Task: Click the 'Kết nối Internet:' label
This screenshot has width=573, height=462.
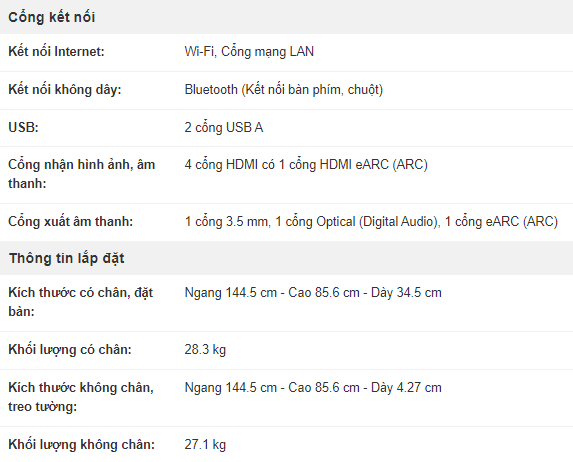Action: point(56,52)
